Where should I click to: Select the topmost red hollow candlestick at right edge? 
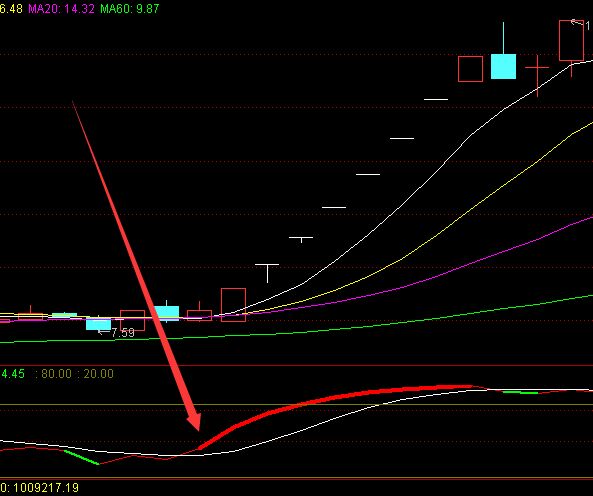[571, 40]
